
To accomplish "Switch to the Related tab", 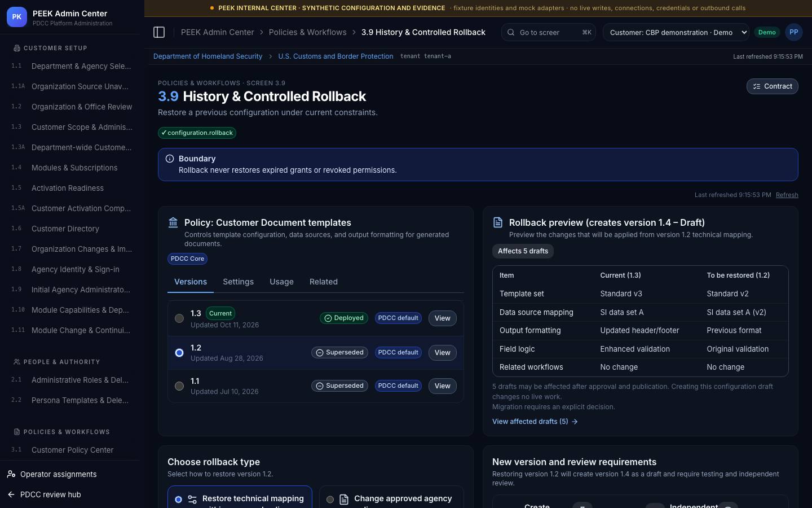I will [324, 282].
